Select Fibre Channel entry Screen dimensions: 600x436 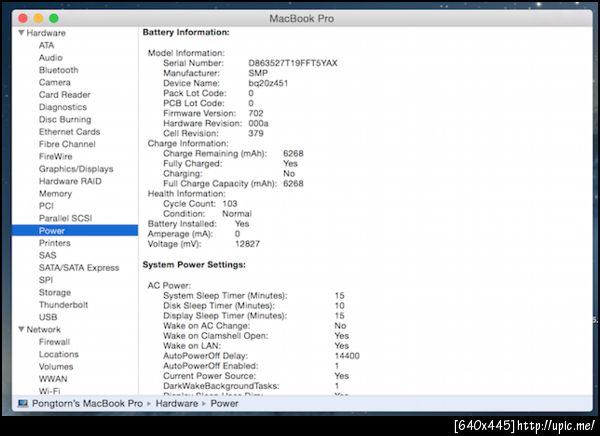[67, 144]
